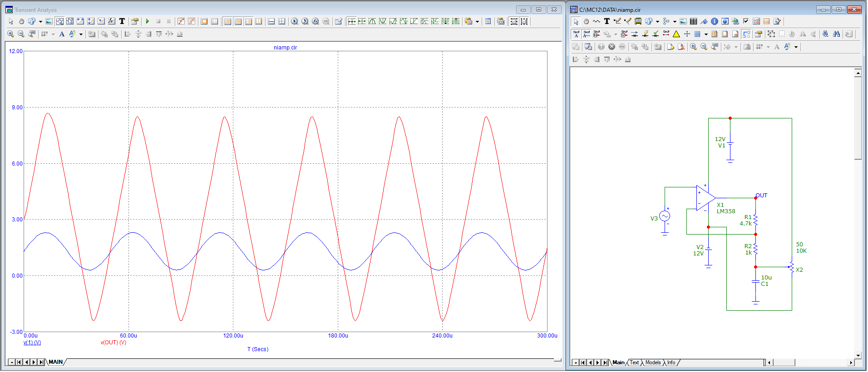This screenshot has width=868, height=372.
Task: Click the horizontal scrollbar thumb in schematic window
Action: (x=784, y=362)
